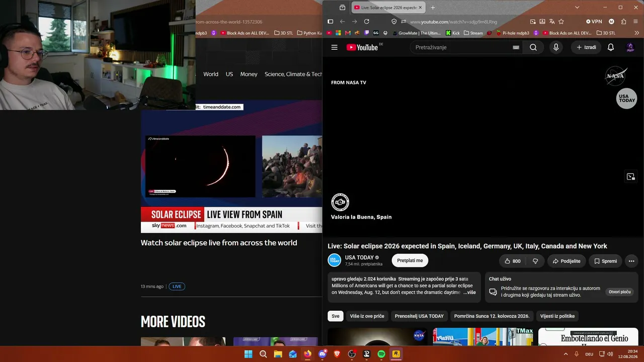Show hidden bookmarks with the chevrons
644x362 pixels.
tap(636, 33)
